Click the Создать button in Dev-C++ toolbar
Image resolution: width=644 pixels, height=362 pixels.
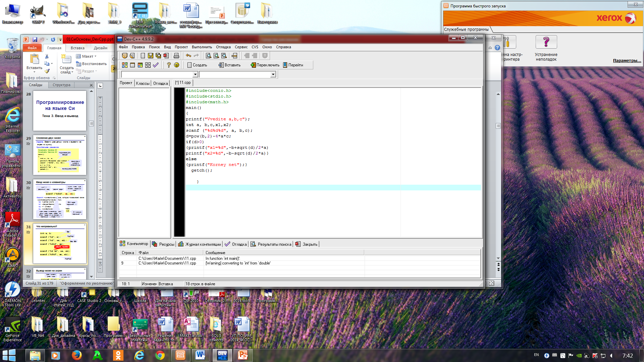197,65
